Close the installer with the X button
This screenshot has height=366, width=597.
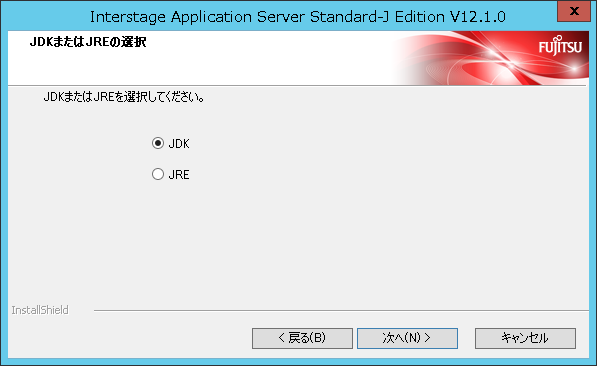pyautogui.click(x=574, y=11)
